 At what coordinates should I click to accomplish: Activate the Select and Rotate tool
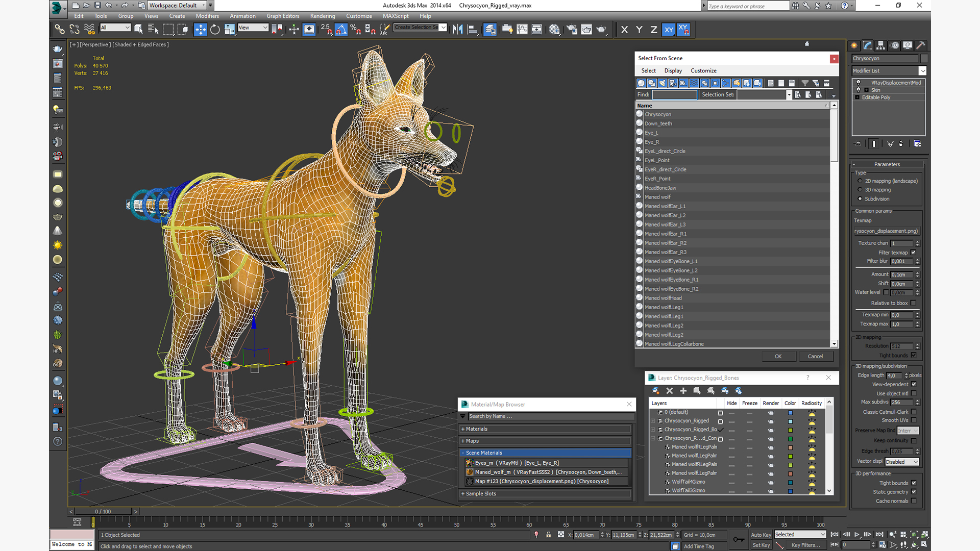tap(215, 30)
